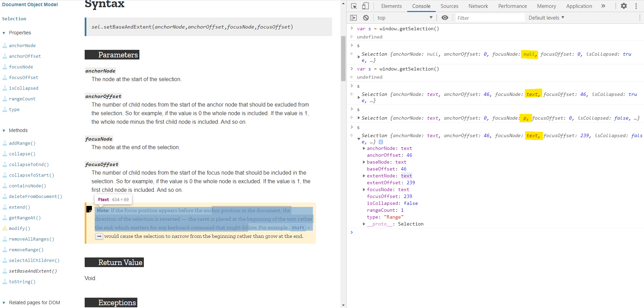The height and width of the screenshot is (308, 644).
Task: Click the warning icon beside modify()
Action: pyautogui.click(x=5, y=229)
